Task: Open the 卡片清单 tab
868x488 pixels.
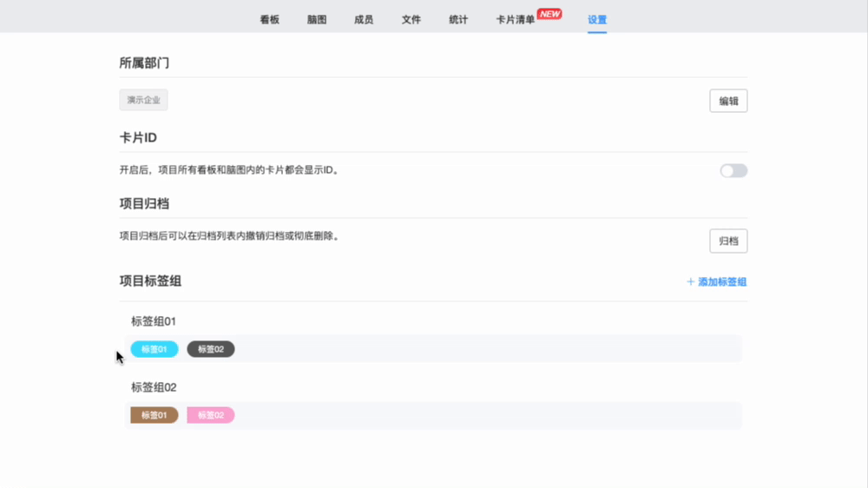Action: pos(516,20)
